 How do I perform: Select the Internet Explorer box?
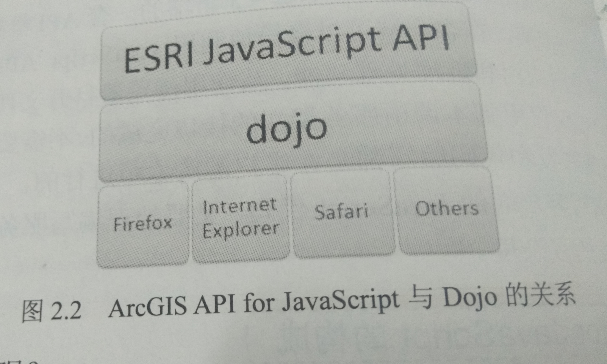240,219
